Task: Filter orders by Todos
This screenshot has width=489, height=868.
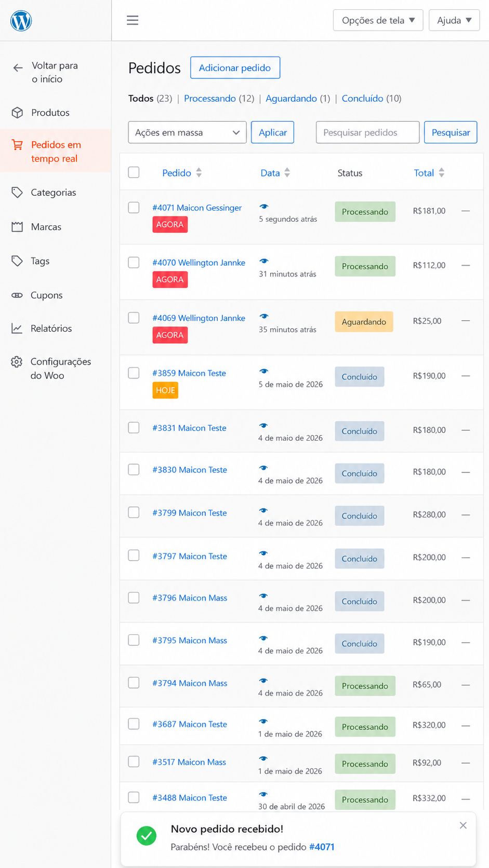Action: pos(141,98)
